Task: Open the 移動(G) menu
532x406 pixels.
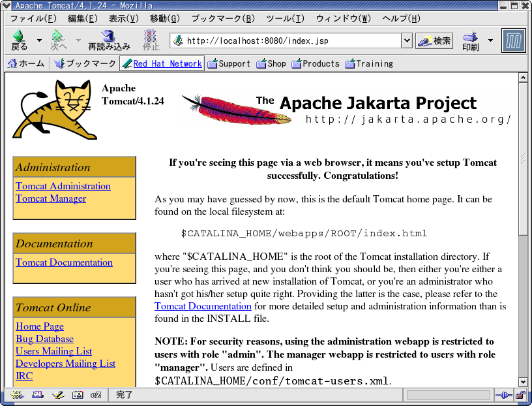Action: point(164,18)
